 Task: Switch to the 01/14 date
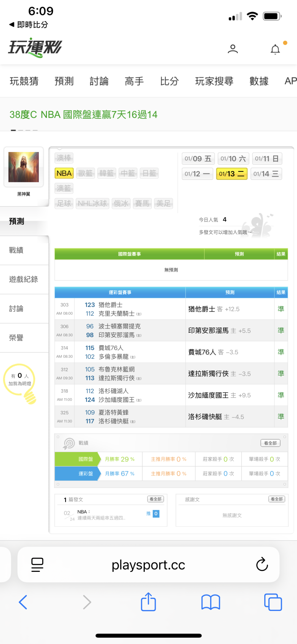click(266, 174)
